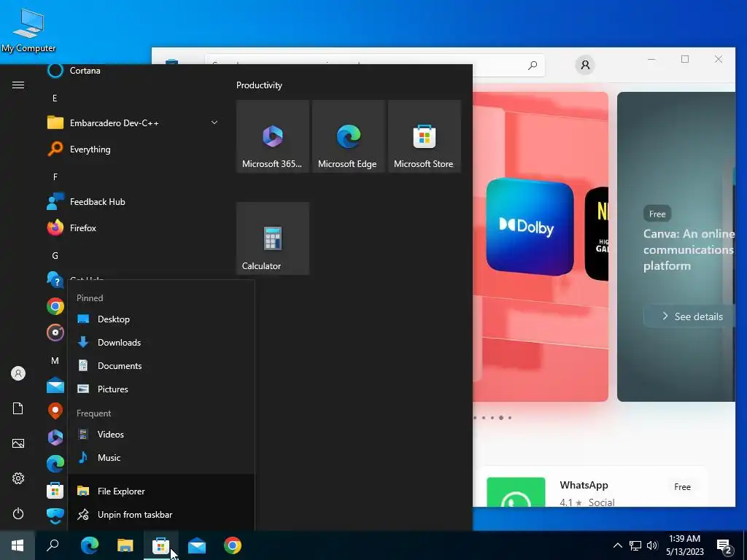Select Desktop in the jump list

[x=161, y=319]
